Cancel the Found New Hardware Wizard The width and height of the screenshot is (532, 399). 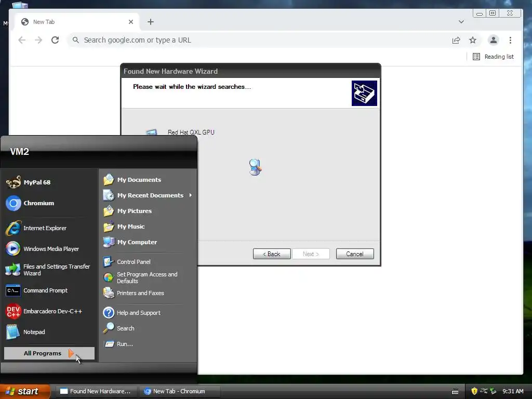355,254
